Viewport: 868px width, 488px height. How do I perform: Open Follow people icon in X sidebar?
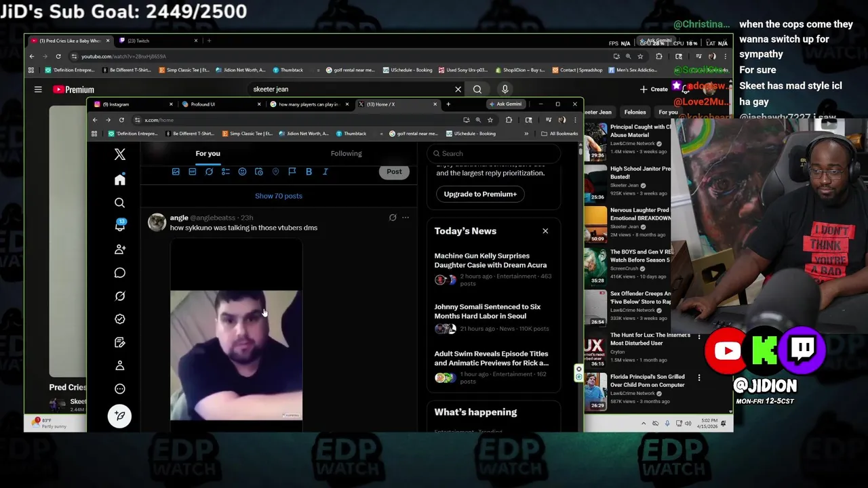[120, 249]
